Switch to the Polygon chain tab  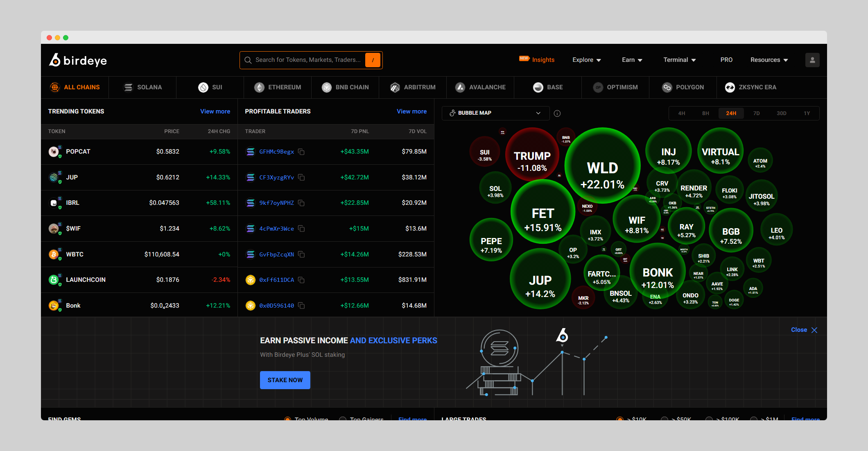(683, 87)
